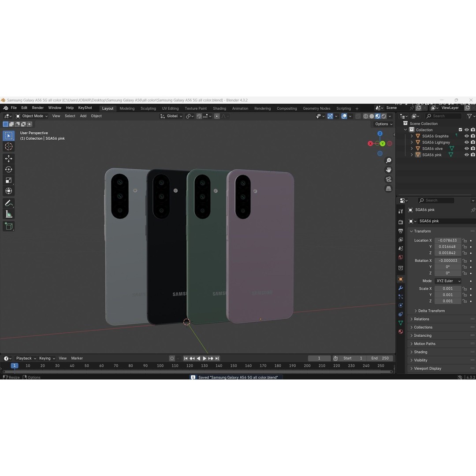This screenshot has width=476, height=476.
Task: Open the Object Data mesh tab
Action: pyautogui.click(x=401, y=323)
